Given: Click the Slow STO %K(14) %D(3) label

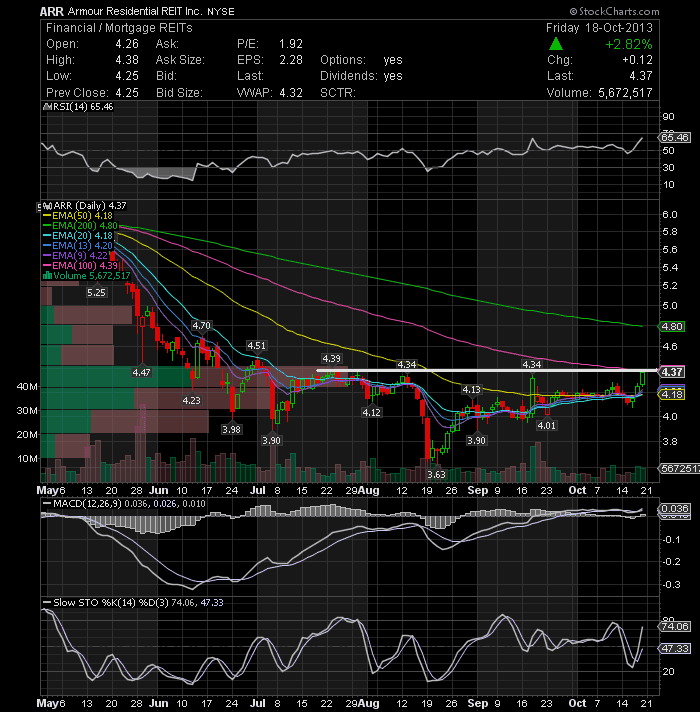Looking at the screenshot, I should pos(111,603).
